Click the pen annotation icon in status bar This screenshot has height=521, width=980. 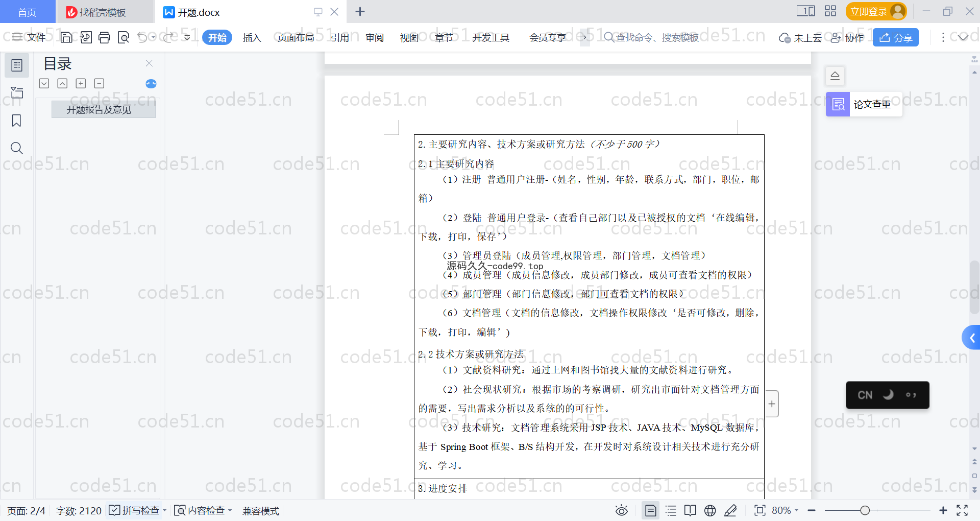730,510
